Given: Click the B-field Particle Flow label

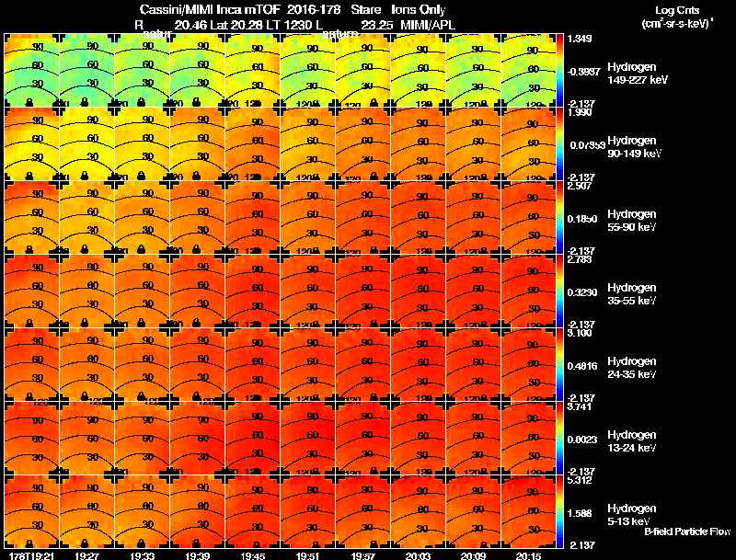Looking at the screenshot, I should coord(687,531).
